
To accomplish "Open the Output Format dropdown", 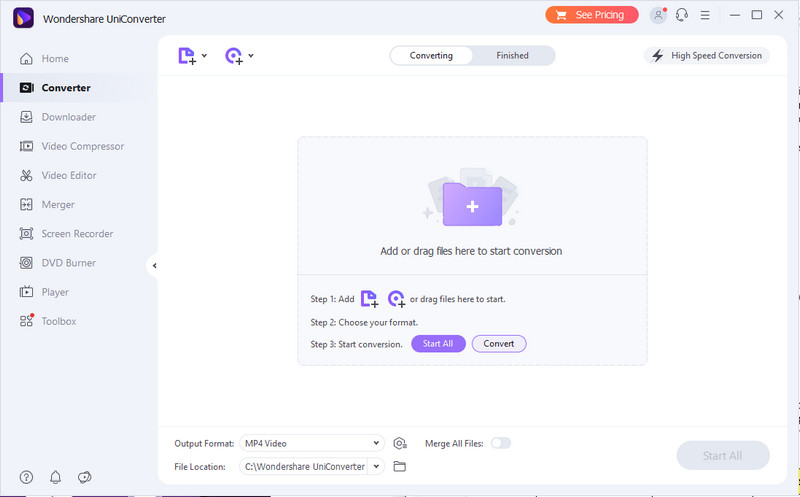I will [312, 443].
